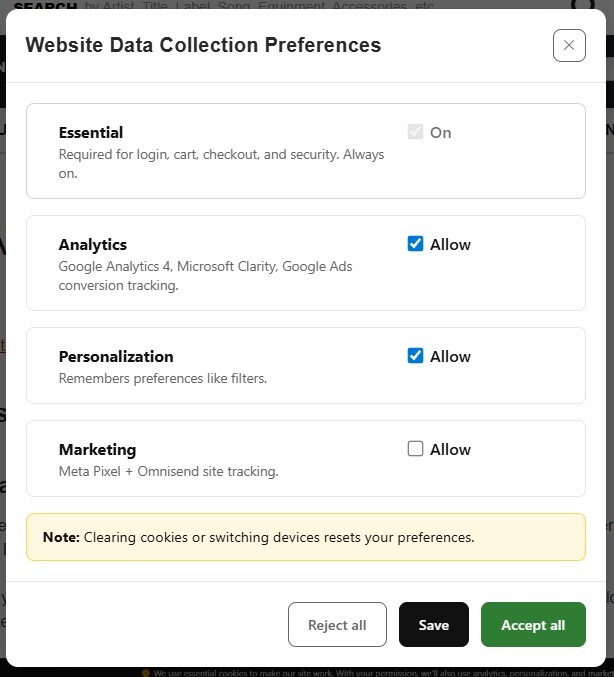Click the Personalization section heading
The width and height of the screenshot is (614, 677).
click(116, 356)
